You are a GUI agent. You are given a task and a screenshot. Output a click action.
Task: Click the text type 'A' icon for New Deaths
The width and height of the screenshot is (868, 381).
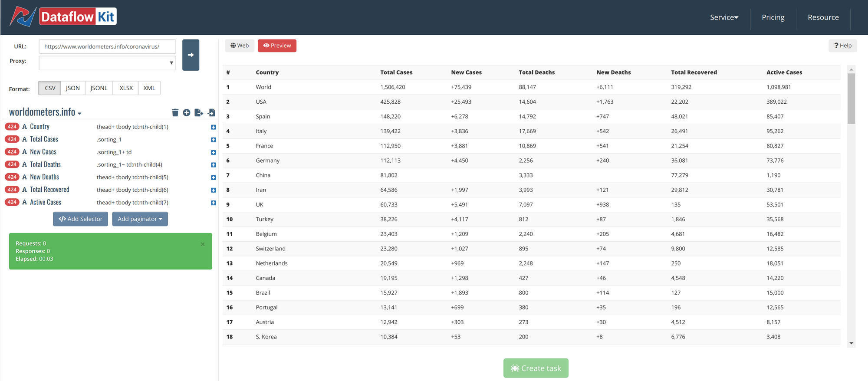point(25,177)
